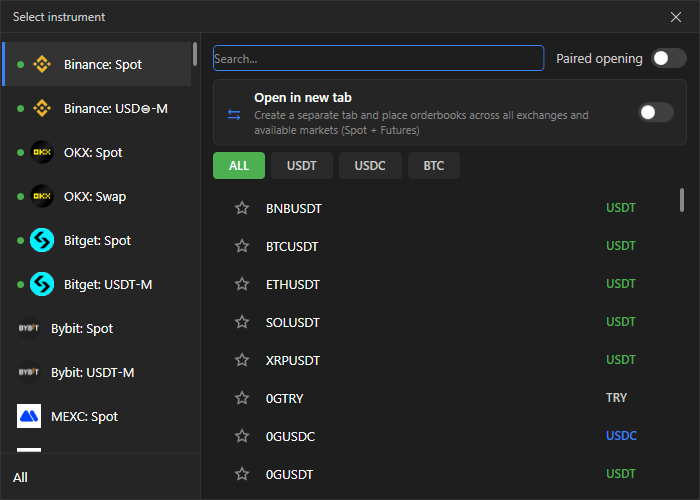Click the TRY quote label on 0GTRY row
Image resolution: width=700 pixels, height=500 pixels.
616,398
